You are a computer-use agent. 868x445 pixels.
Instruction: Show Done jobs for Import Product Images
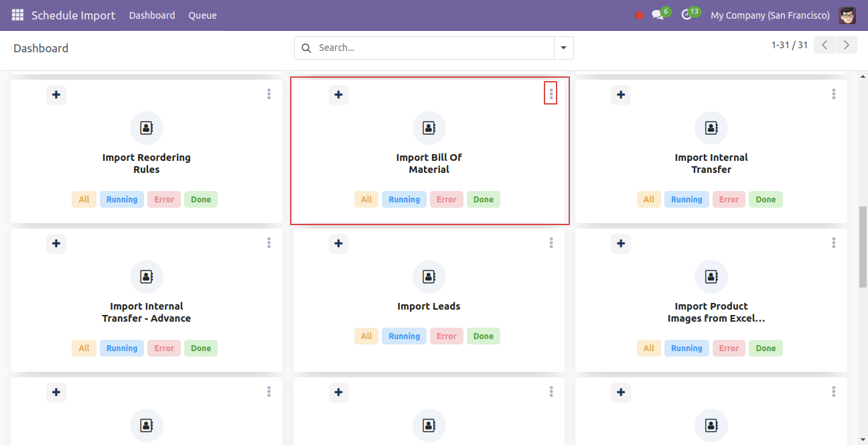(766, 348)
